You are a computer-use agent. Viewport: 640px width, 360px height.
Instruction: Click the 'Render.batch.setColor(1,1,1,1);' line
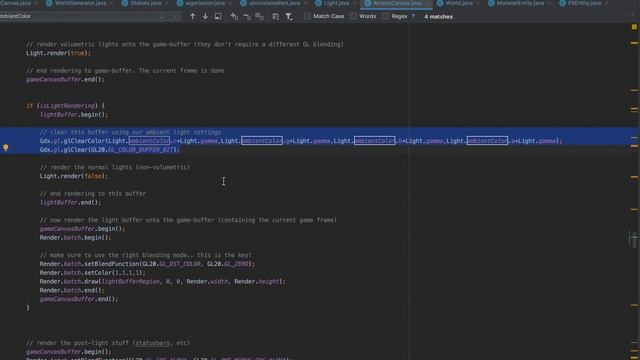pos(92,273)
